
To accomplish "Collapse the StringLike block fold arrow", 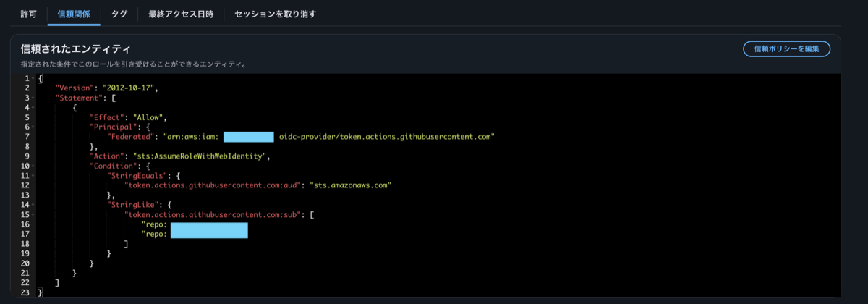I will pyautogui.click(x=34, y=205).
